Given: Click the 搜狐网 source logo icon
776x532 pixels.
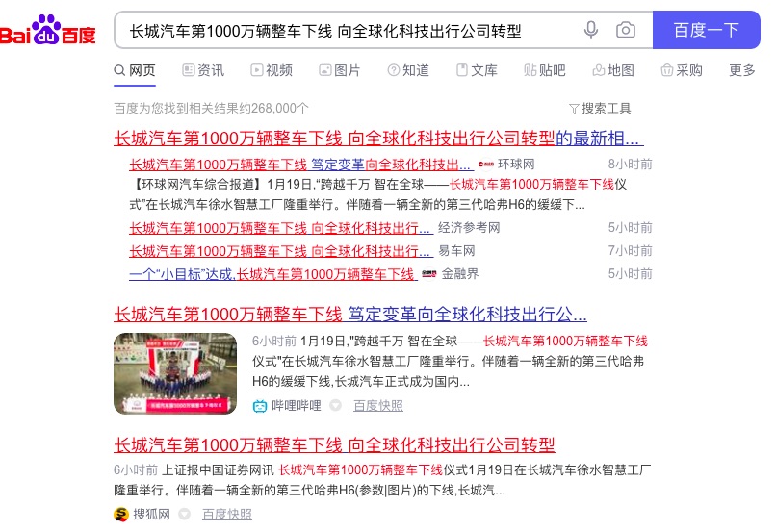Looking at the screenshot, I should click(x=121, y=514).
